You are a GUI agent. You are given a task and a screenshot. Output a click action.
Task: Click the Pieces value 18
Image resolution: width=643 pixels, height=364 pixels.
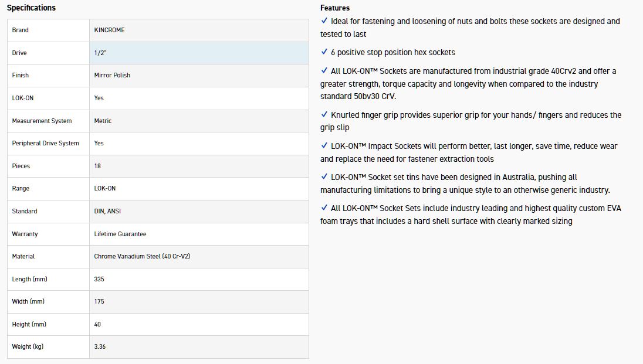pos(97,166)
